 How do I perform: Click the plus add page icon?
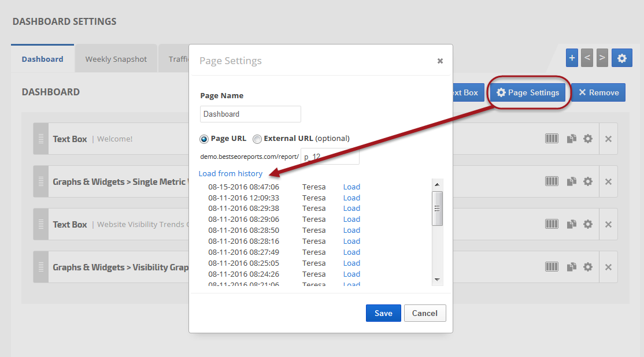pyautogui.click(x=572, y=58)
